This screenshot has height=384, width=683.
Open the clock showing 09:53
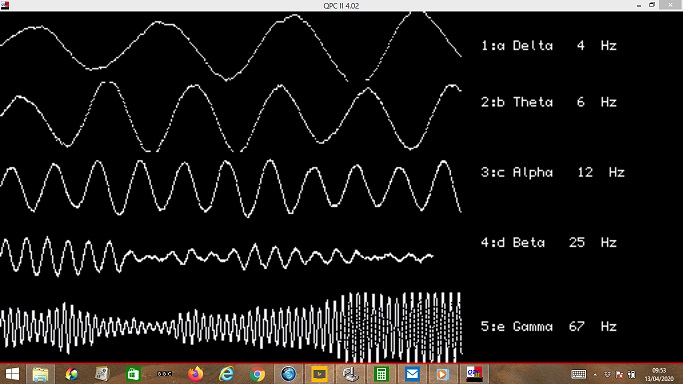click(x=659, y=374)
